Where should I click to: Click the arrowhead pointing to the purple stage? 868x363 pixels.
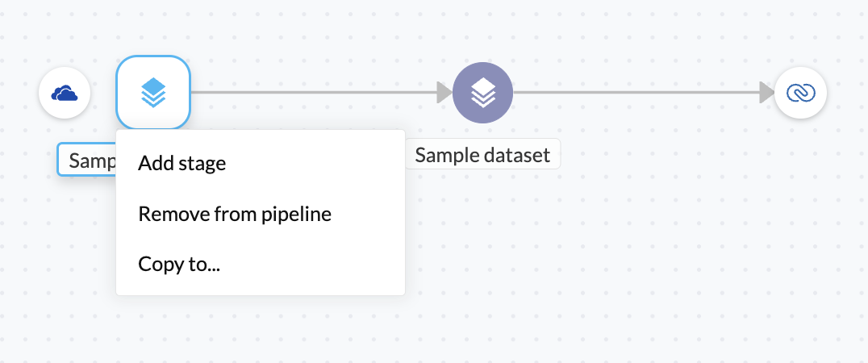pos(444,92)
